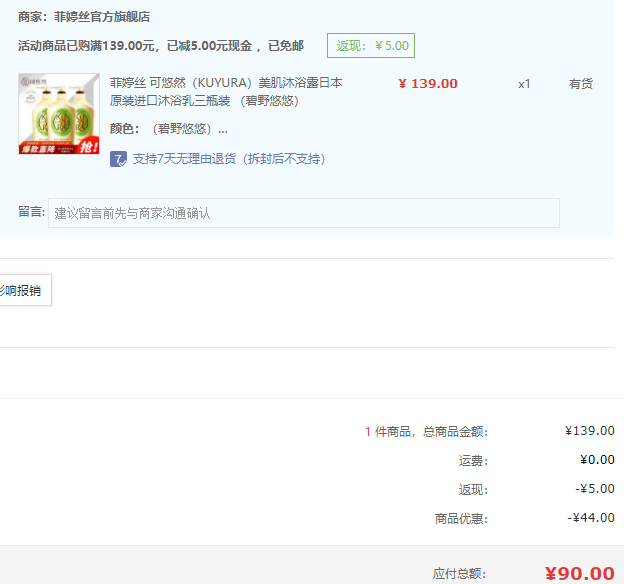Click the 运费 ¥0.00 value

click(x=597, y=460)
